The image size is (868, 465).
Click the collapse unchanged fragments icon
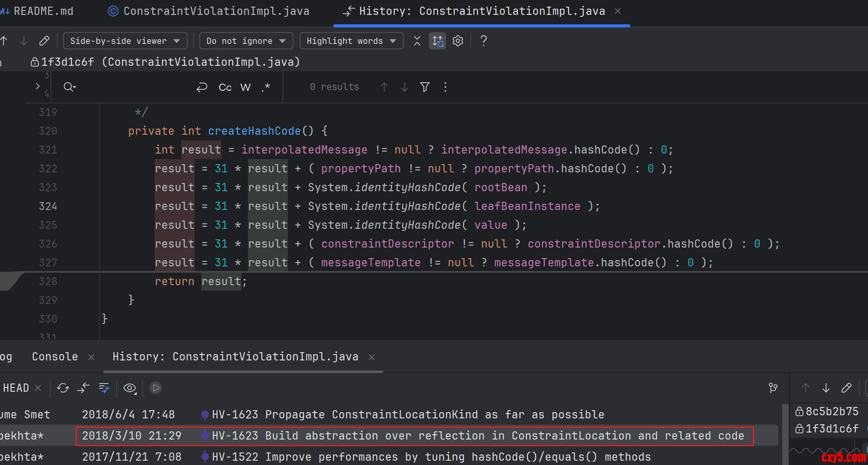(x=417, y=41)
